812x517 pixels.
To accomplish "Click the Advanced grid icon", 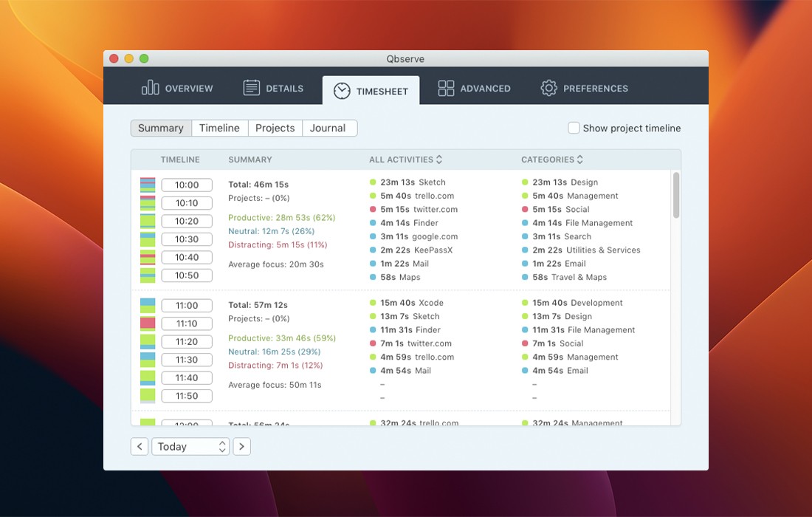I will pyautogui.click(x=446, y=88).
